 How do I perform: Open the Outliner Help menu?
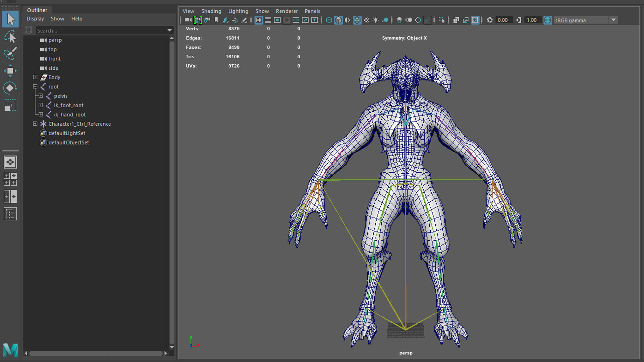pyautogui.click(x=76, y=19)
